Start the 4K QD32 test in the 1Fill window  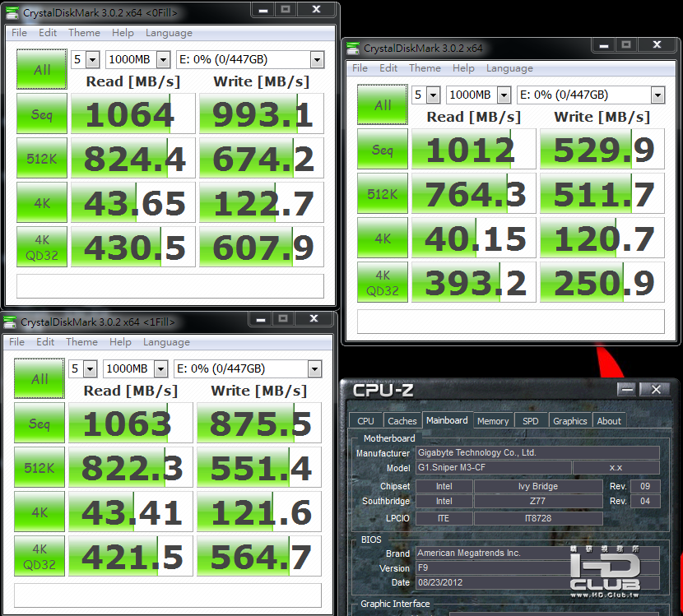pos(39,556)
